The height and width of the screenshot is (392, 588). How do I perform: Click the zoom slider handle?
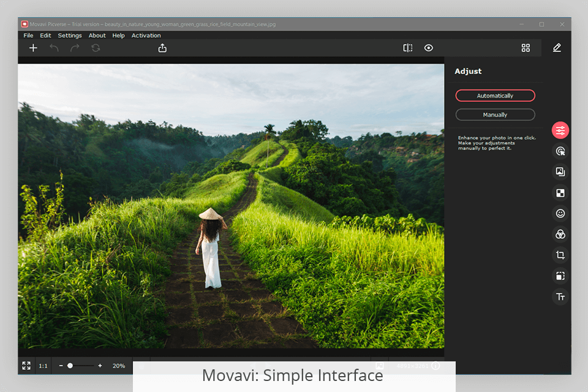pyautogui.click(x=70, y=366)
